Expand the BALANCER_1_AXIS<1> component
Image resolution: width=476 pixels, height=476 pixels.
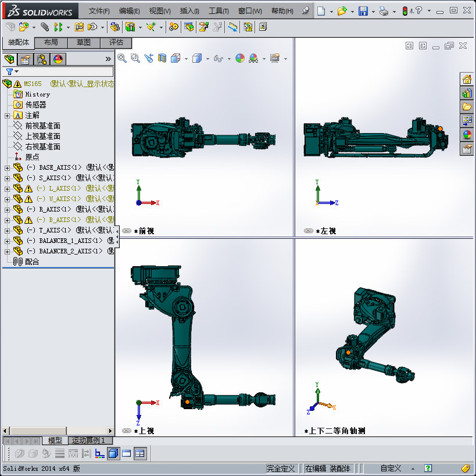click(8, 242)
